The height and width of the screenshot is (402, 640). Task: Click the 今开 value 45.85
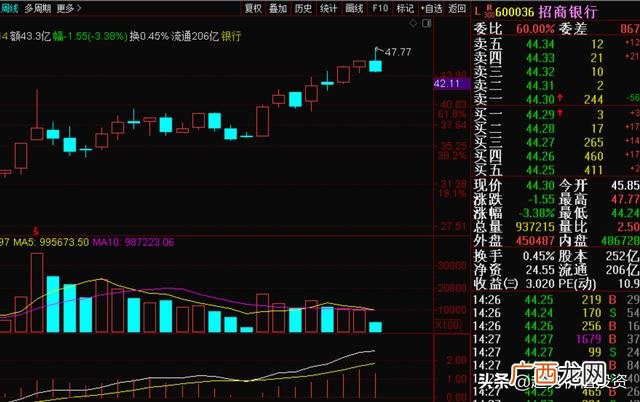626,186
